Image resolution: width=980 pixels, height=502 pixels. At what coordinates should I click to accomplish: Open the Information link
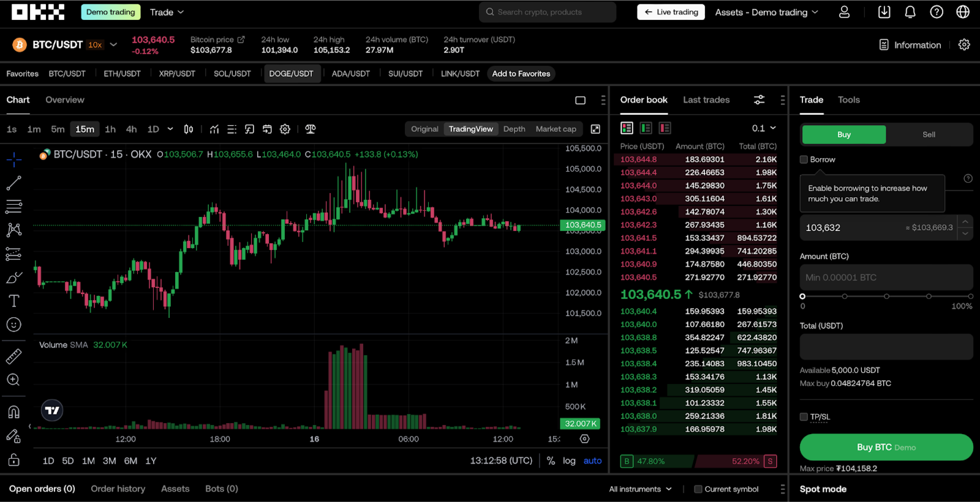[x=910, y=45]
